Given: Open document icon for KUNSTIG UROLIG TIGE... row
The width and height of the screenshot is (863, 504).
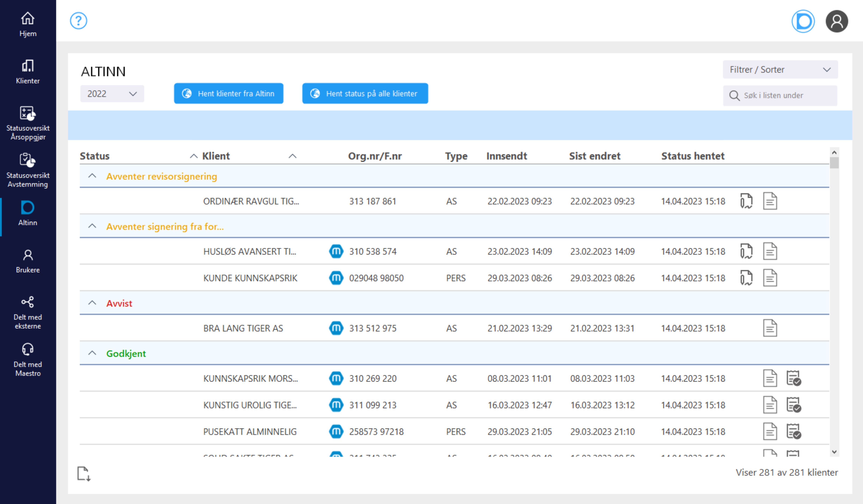Looking at the screenshot, I should tap(770, 405).
